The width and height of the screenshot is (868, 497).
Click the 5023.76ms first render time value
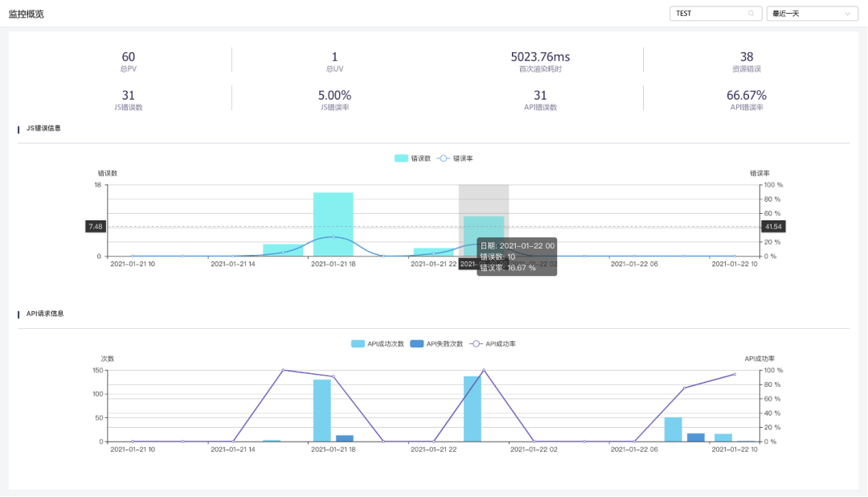pos(540,56)
